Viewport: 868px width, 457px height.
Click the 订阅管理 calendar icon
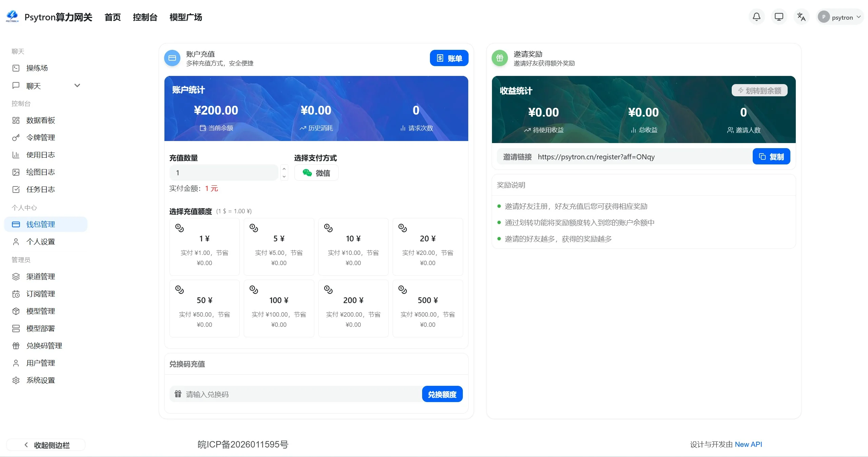[x=16, y=294]
